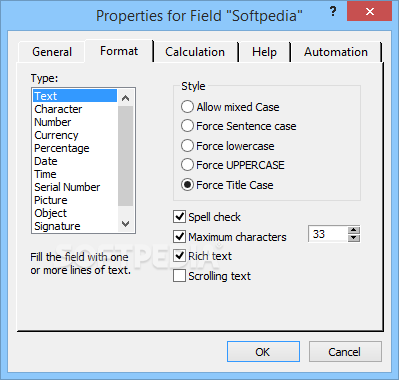Click the list scroll up arrow
The image size is (399, 380).
coord(126,98)
